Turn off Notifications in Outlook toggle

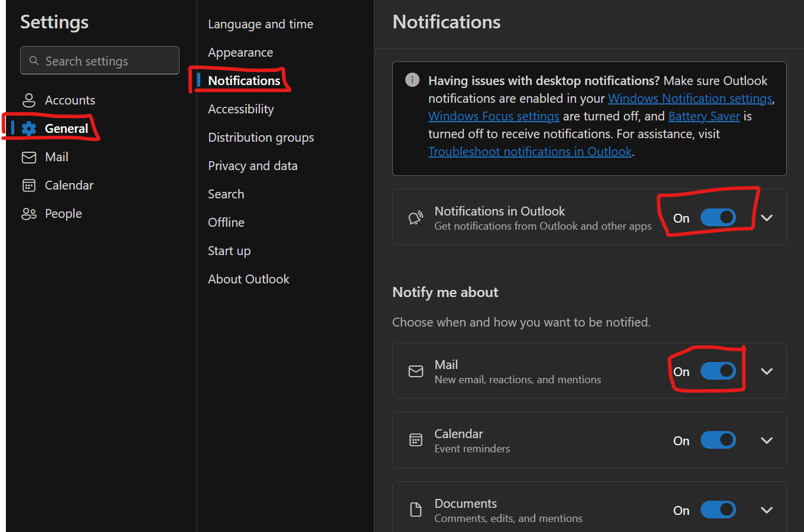[718, 217]
